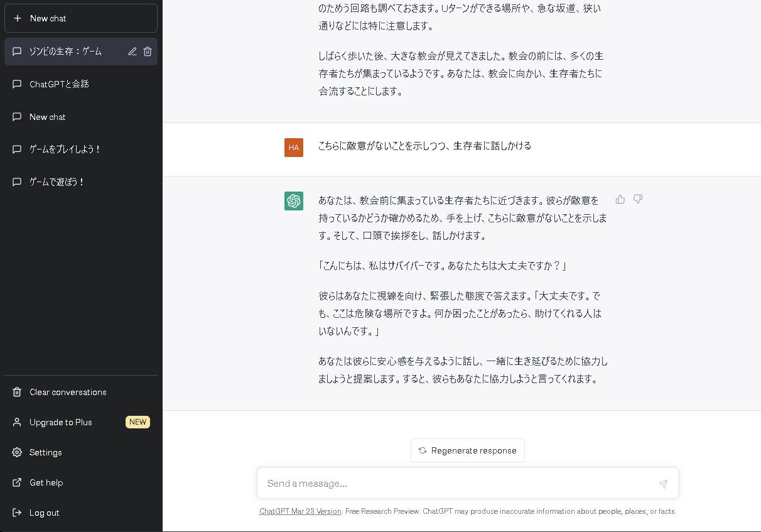Start a new chat with the New chat button
Viewport: 761px width, 532px height.
80,18
